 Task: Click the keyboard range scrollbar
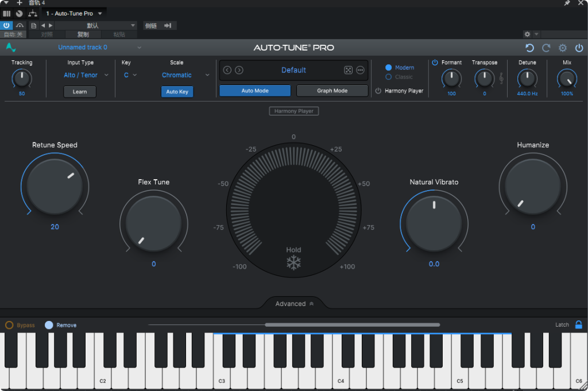click(353, 324)
